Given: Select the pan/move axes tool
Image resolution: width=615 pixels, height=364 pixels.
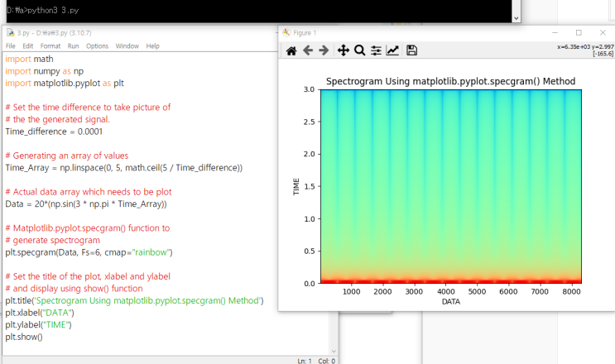Looking at the screenshot, I should point(344,50).
